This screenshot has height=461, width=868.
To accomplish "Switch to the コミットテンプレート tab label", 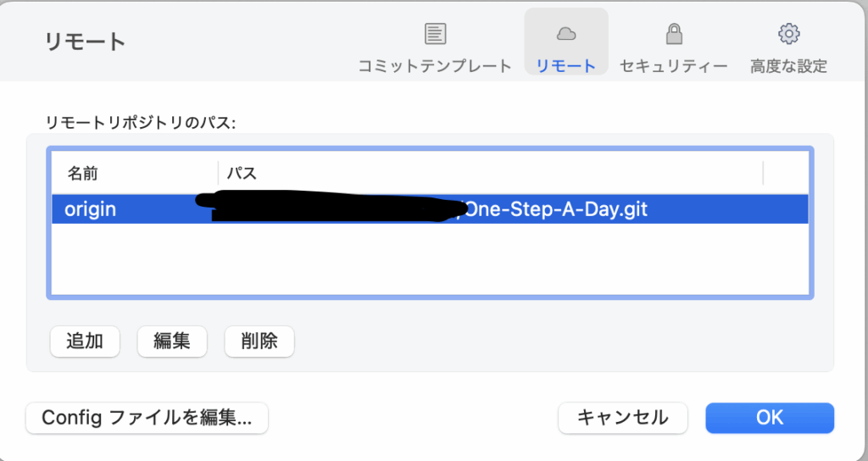I will [435, 66].
